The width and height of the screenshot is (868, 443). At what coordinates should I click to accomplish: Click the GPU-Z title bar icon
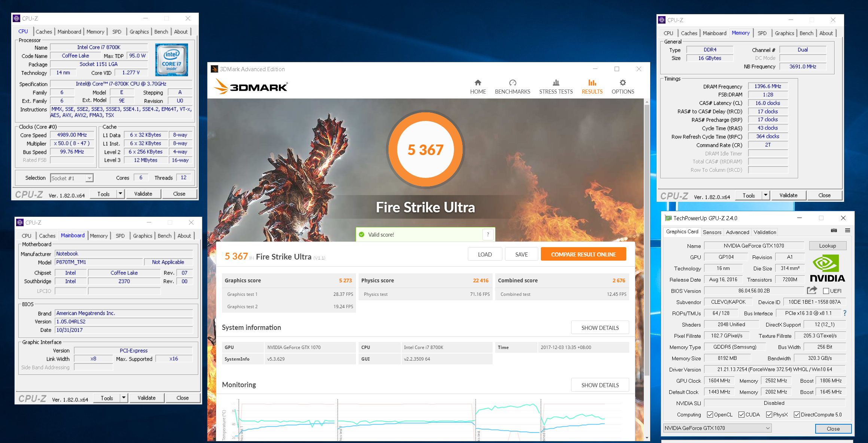[668, 218]
